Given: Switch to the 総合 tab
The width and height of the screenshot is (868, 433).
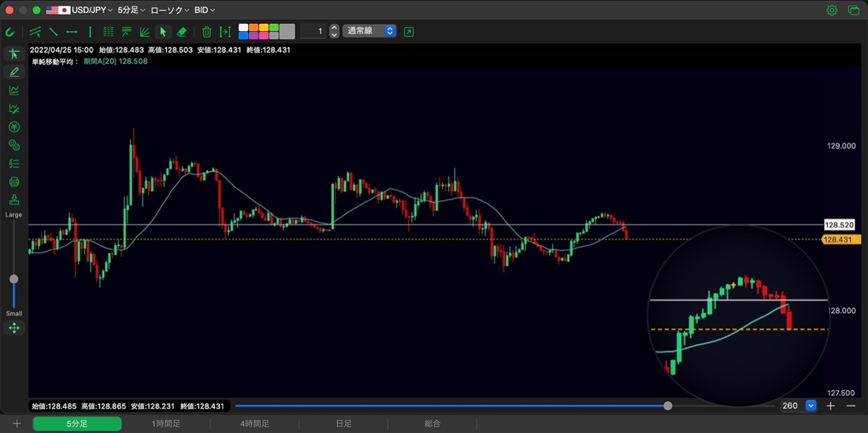Looking at the screenshot, I should pos(433,424).
